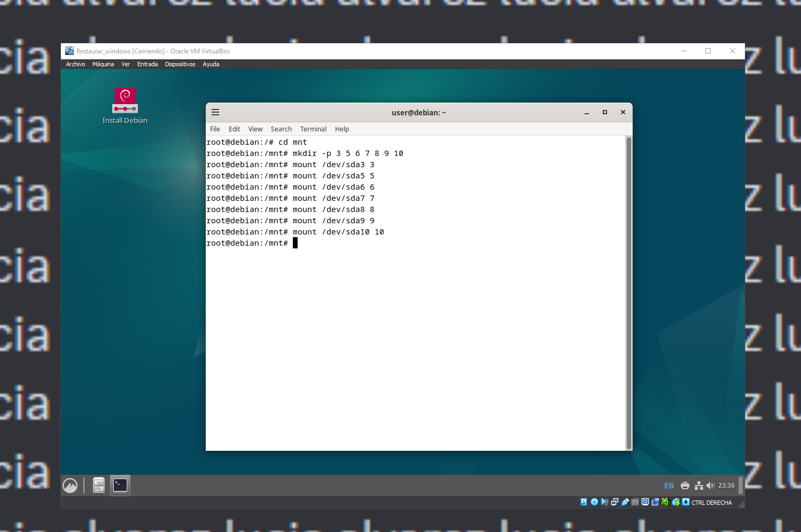
Task: Click the network adapter icon in the status bar
Action: point(615,502)
